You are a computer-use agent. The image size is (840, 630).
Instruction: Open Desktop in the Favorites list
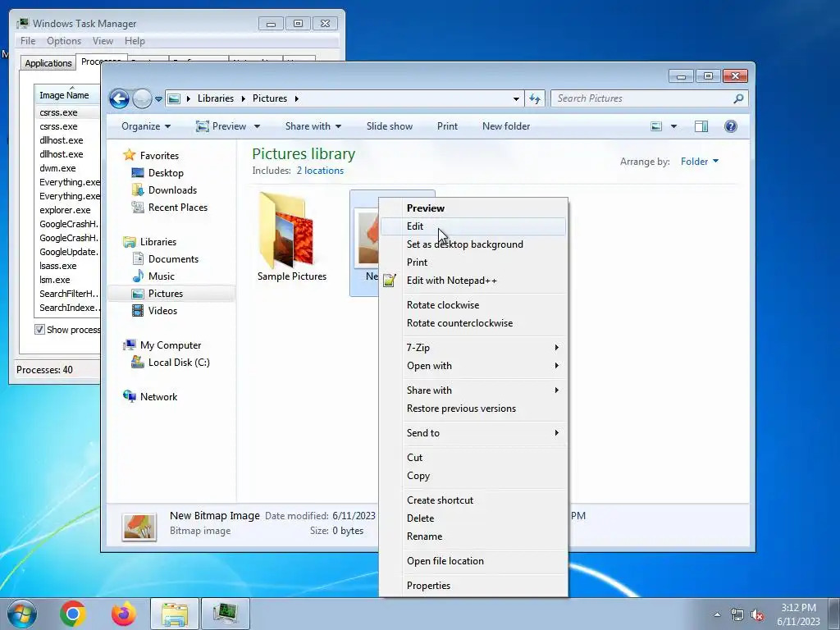pyautogui.click(x=166, y=173)
